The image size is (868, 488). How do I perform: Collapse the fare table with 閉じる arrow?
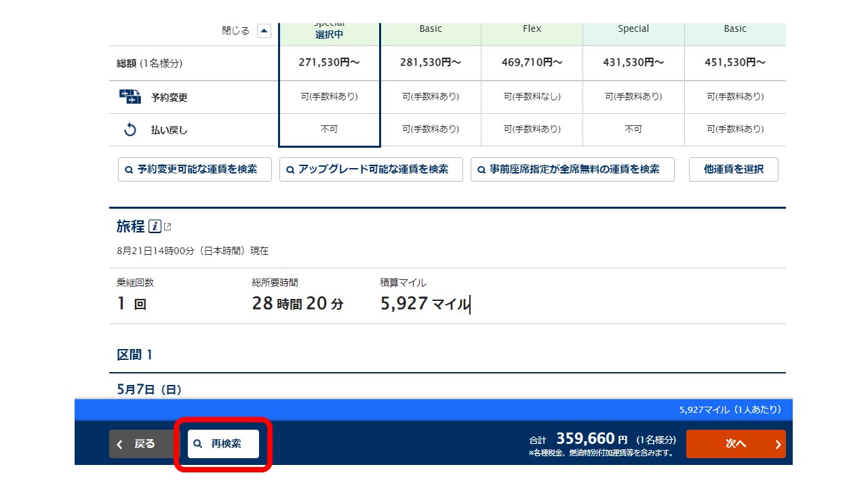click(264, 30)
